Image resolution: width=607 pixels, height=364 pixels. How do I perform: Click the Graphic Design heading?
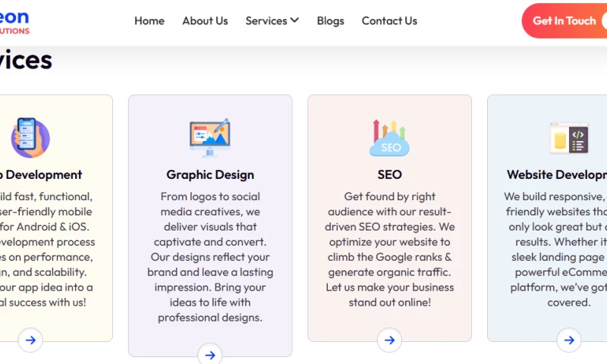click(210, 174)
